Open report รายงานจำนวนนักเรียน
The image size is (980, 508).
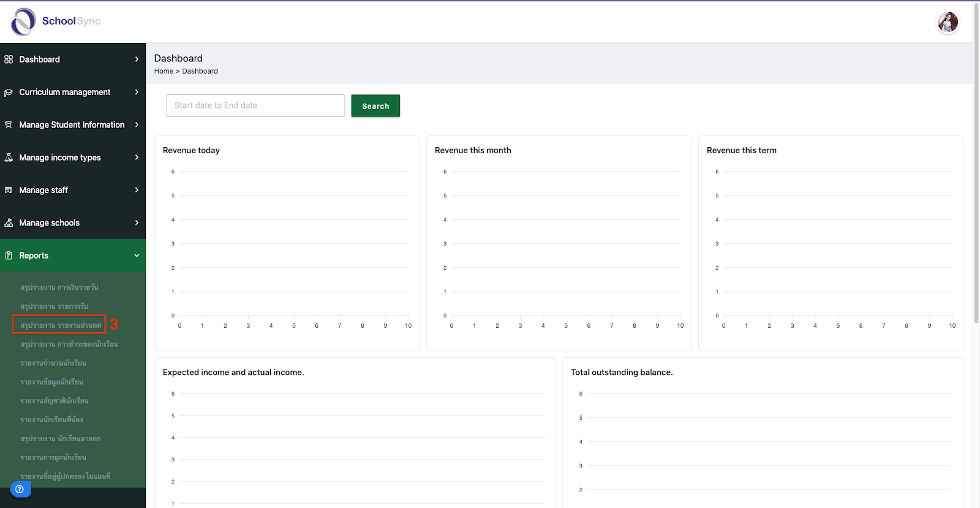pos(53,363)
